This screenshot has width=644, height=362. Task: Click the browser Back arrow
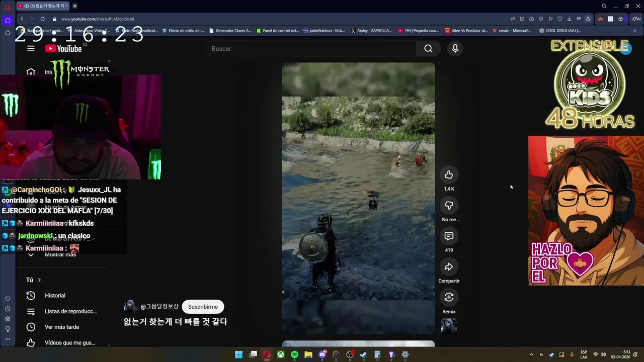[22, 19]
